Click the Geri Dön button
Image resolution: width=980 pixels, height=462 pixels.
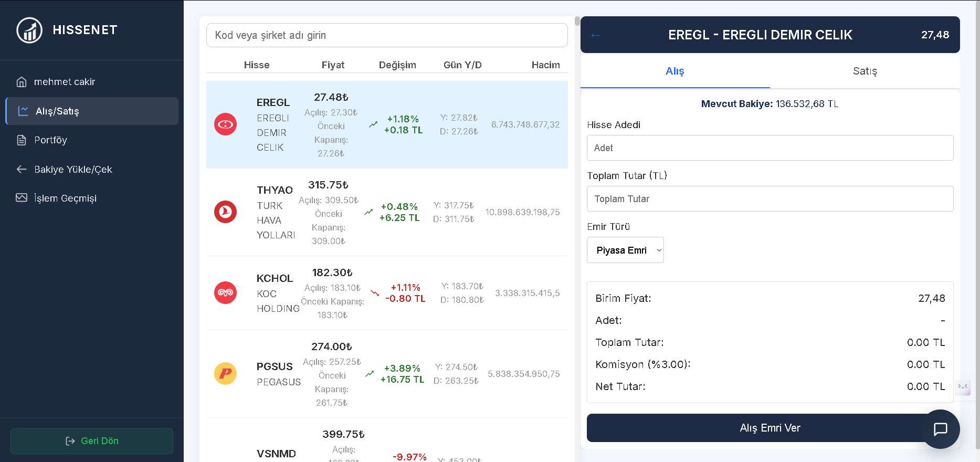[92, 441]
